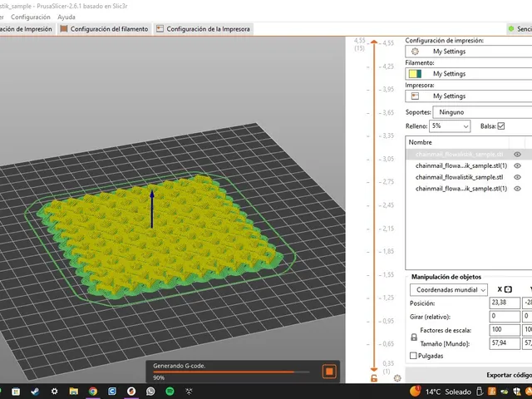This screenshot has height=399, width=532.
Task: Cancel the G-code generation with the stop button
Action: click(329, 372)
